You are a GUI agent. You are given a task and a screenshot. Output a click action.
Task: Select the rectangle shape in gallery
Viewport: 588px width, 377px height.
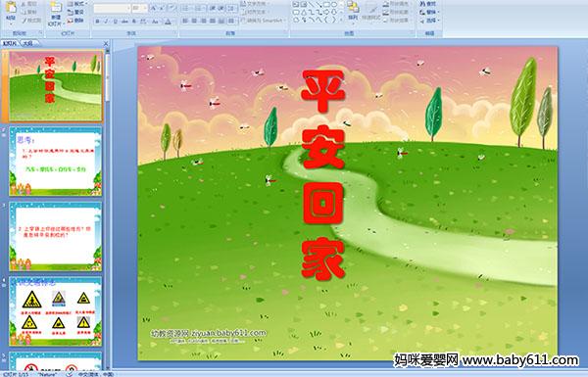(x=326, y=4)
